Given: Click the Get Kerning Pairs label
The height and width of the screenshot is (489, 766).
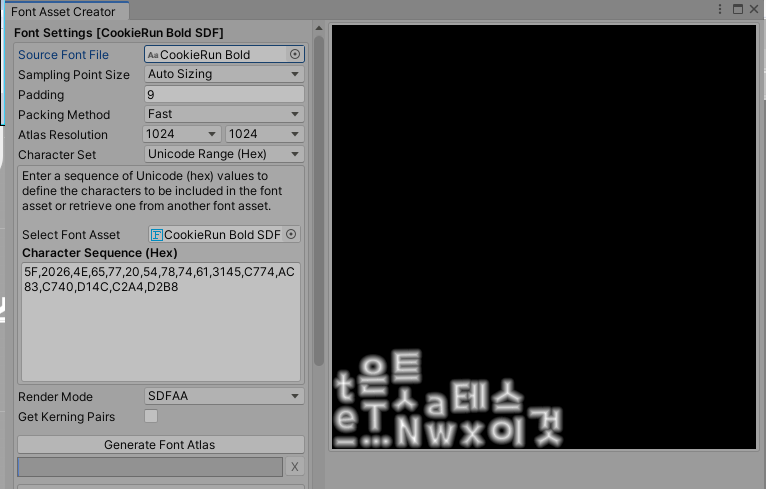Looking at the screenshot, I should pyautogui.click(x=66, y=417).
